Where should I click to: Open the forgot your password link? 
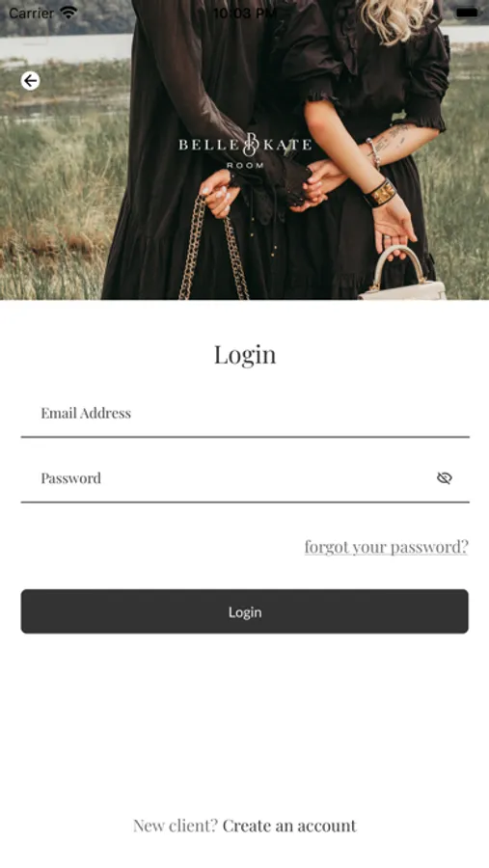point(386,547)
